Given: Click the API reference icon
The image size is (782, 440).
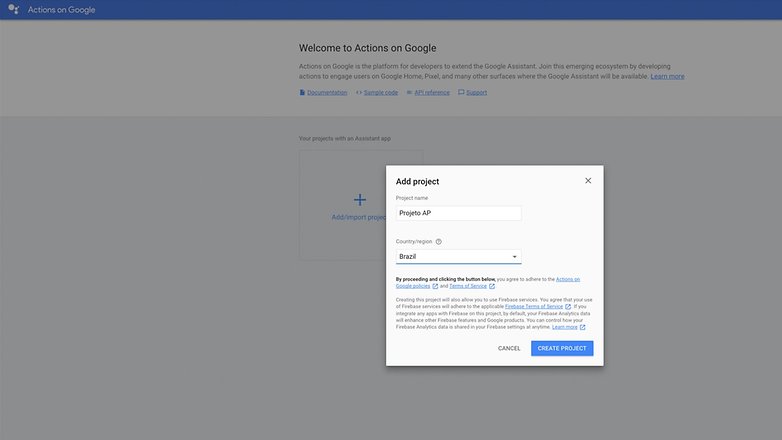Looking at the screenshot, I should click(x=409, y=92).
